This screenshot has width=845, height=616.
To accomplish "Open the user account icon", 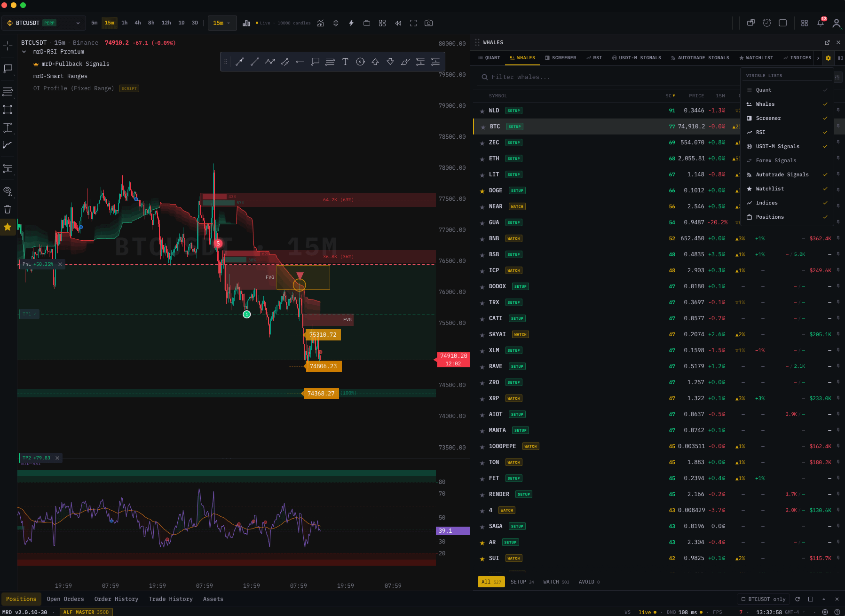I will click(837, 23).
